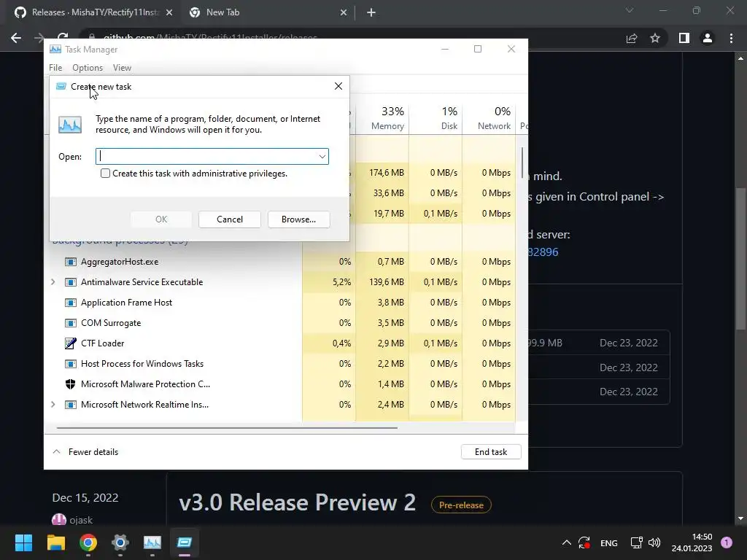This screenshot has width=747, height=560.
Task: Click the Chrome page scrollbar thumb
Action: pyautogui.click(x=740, y=258)
